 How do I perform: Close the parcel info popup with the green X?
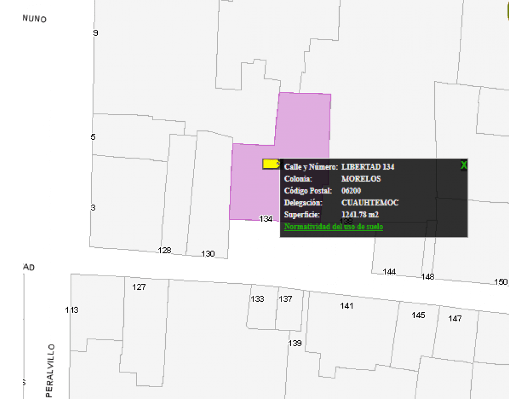tap(464, 165)
